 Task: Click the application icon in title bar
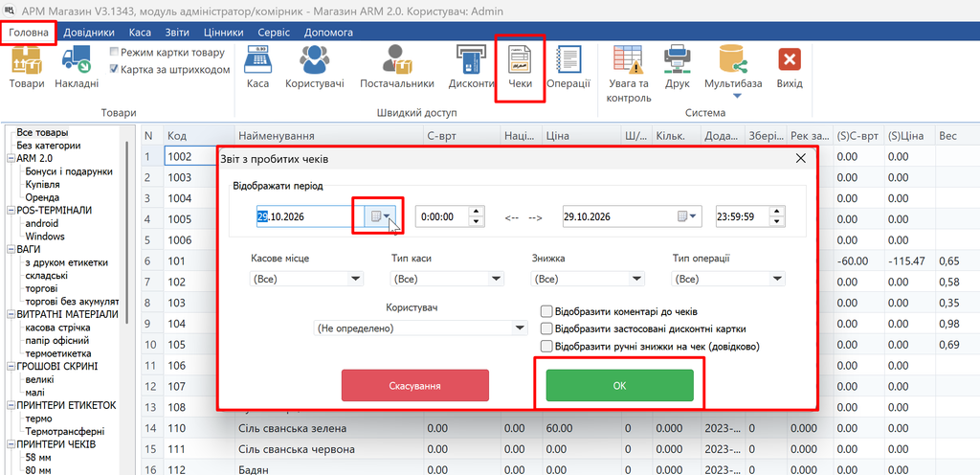click(x=10, y=11)
